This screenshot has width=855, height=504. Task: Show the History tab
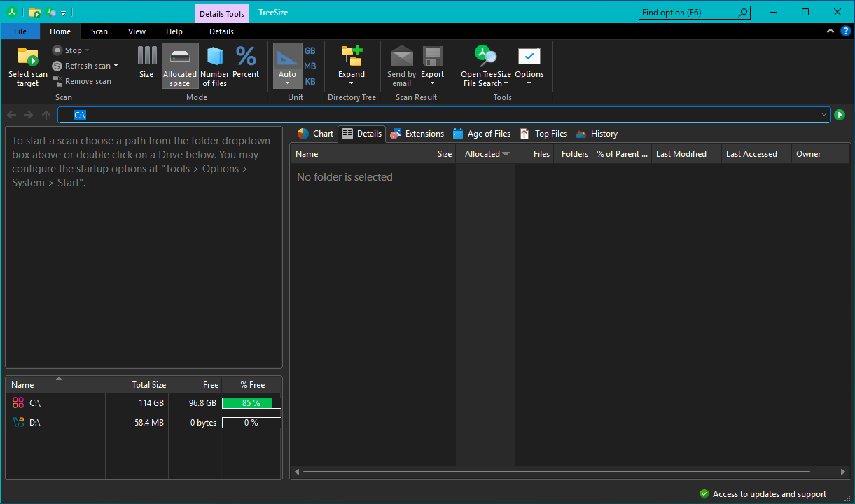(597, 134)
